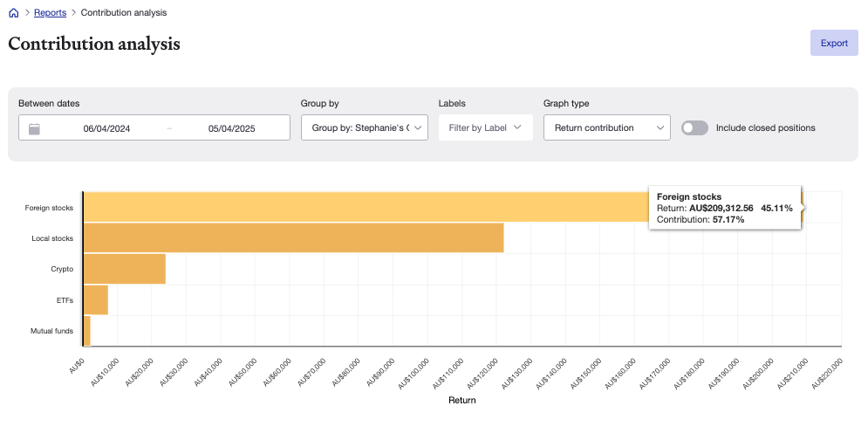868x433 pixels.
Task: Open the Group by dropdown
Action: (365, 127)
